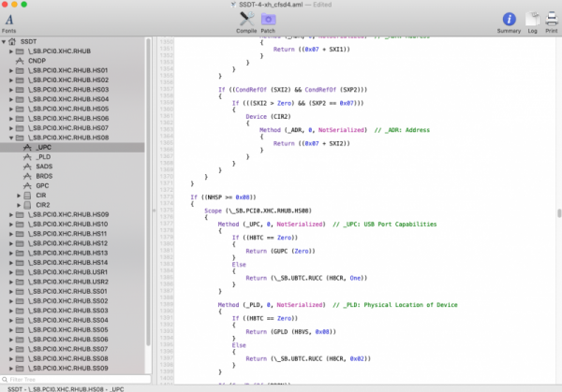This screenshot has height=392, width=562.
Task: Collapse the SSDT root node
Action: coord(4,42)
